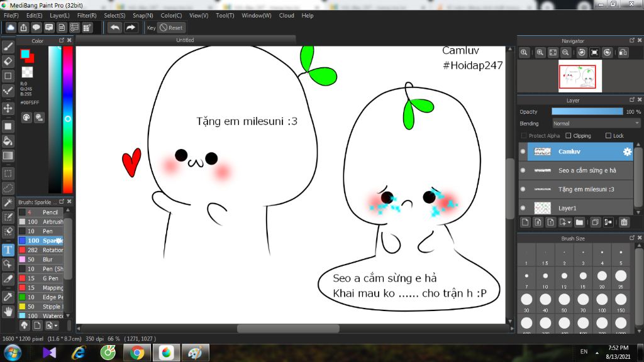Open the Blending mode dropdown
This screenshot has height=362, width=644.
596,124
